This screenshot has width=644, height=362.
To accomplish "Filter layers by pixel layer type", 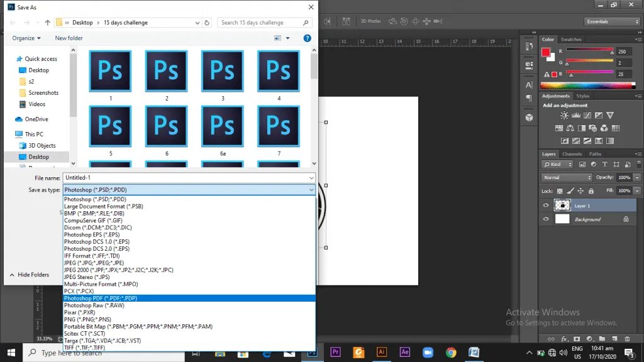I will tap(582, 165).
